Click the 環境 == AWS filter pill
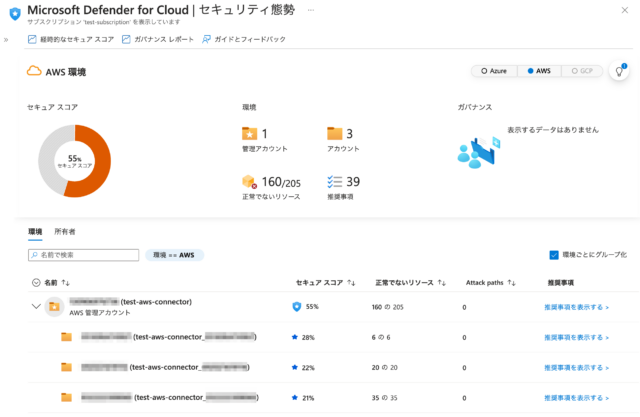640x417 pixels. pyautogui.click(x=174, y=255)
